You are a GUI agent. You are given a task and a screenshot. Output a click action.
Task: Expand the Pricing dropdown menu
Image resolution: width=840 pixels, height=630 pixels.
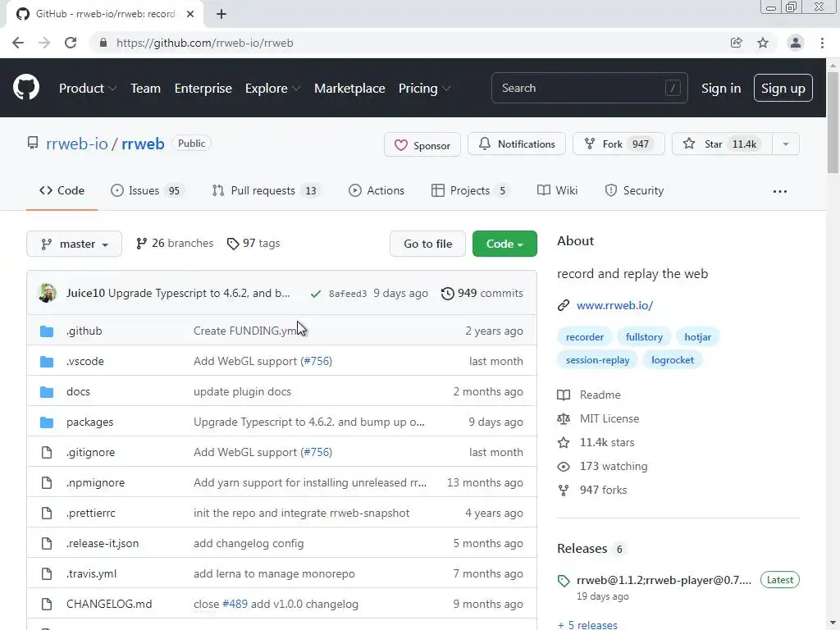(424, 89)
